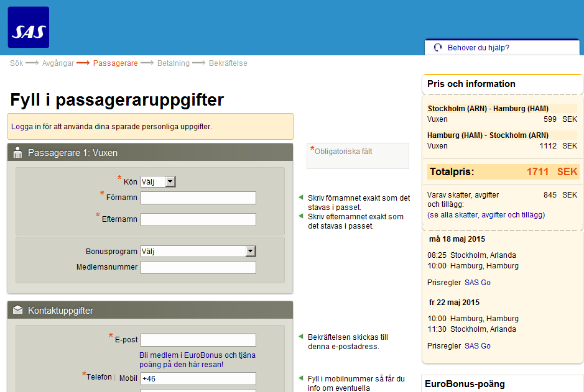Click the green arrow beside E-post hint
The image size is (584, 392).
(x=301, y=337)
